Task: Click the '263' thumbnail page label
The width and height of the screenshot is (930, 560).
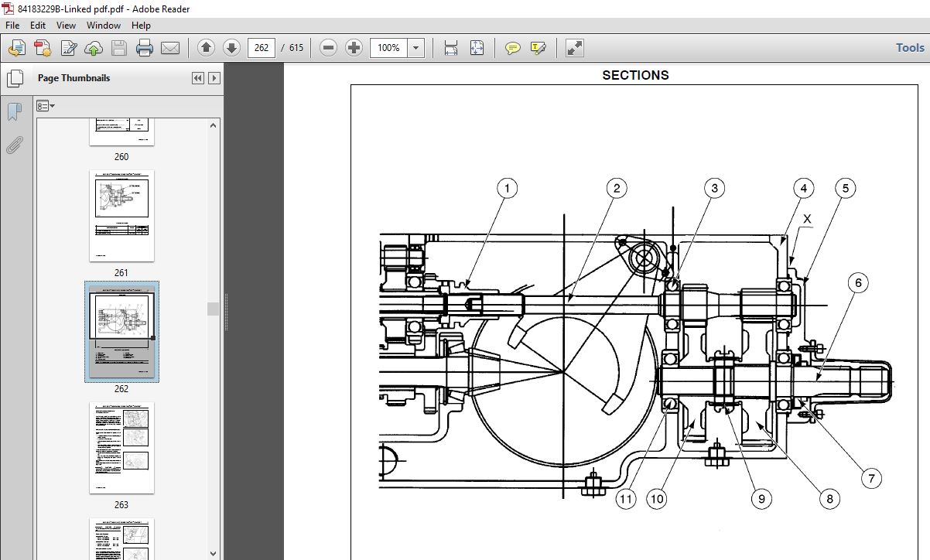Action: tap(121, 504)
